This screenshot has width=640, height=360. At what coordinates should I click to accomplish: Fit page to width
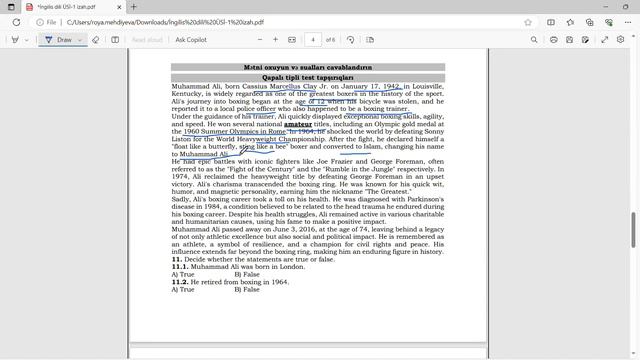point(292,40)
